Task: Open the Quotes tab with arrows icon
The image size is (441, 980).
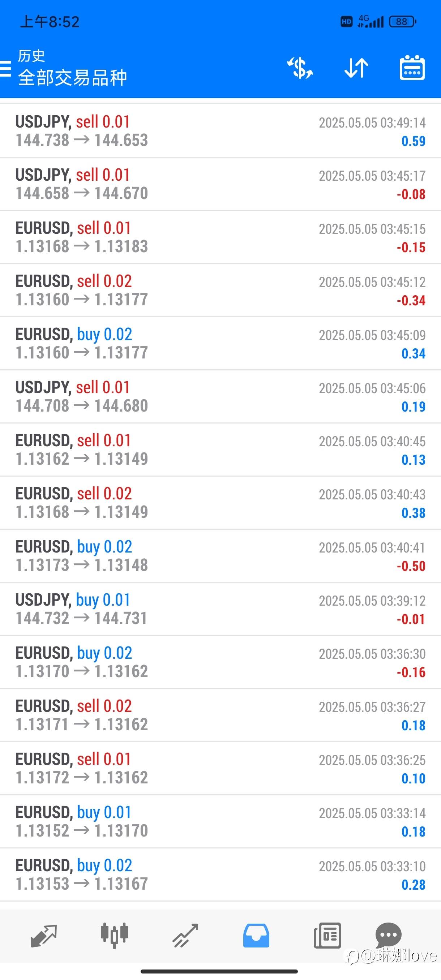Action: click(44, 936)
